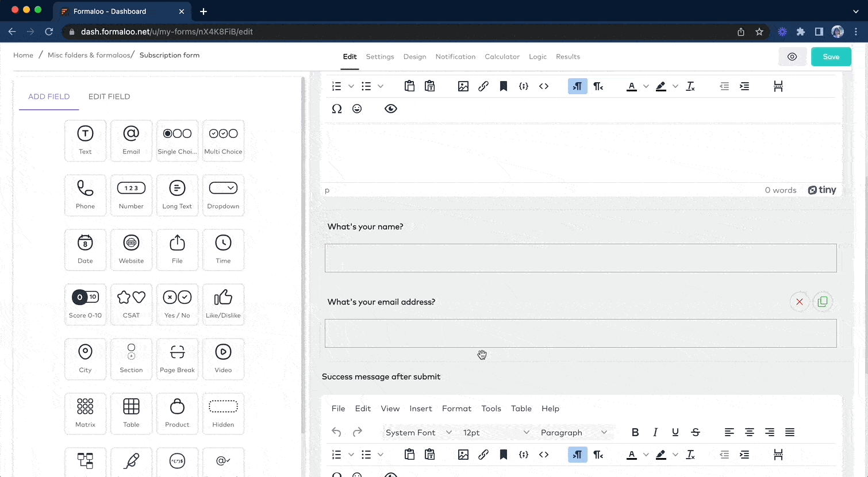Add an Email field to the form
The width and height of the screenshot is (868, 477).
pos(131,140)
